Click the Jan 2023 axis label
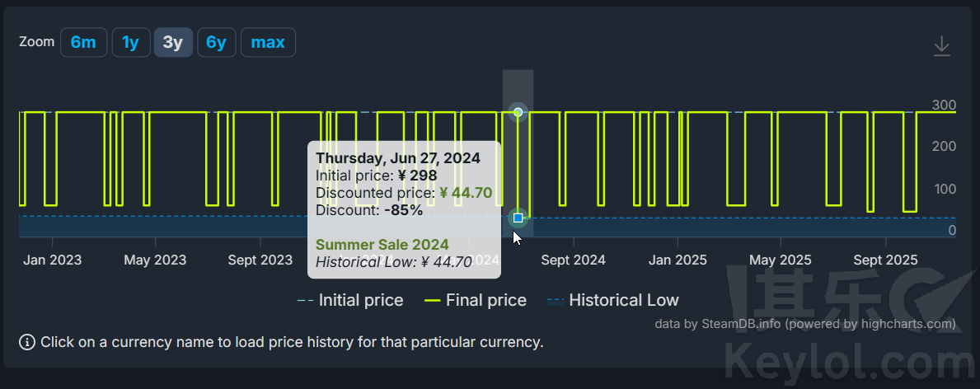This screenshot has width=980, height=389. [x=53, y=260]
